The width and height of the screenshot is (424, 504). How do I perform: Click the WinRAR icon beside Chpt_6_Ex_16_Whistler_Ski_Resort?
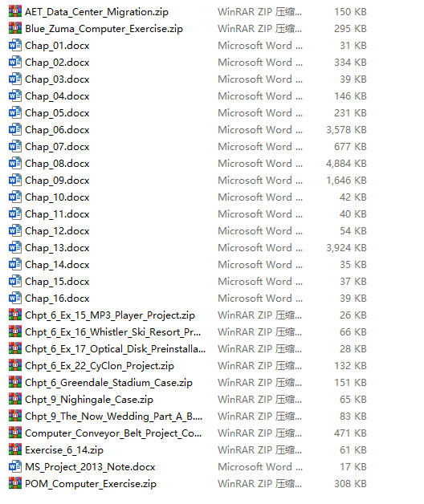15,331
